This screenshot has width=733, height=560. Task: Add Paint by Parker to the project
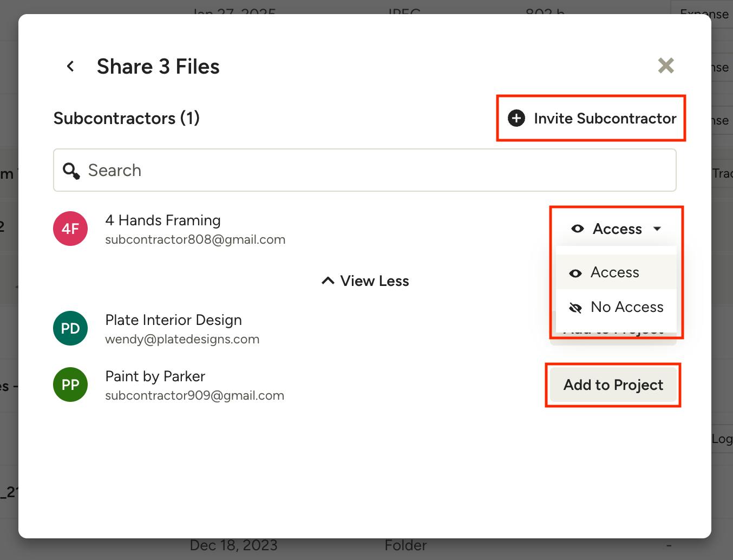[x=613, y=385]
